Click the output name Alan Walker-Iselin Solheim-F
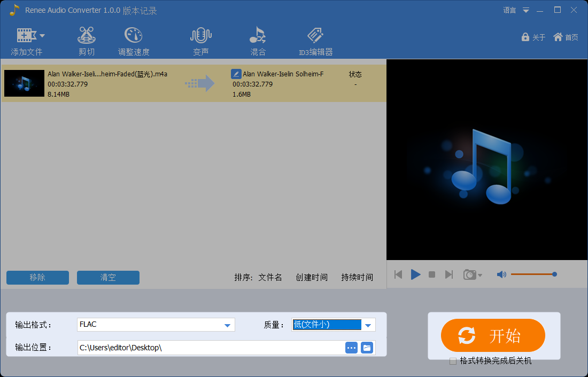This screenshot has height=377, width=588. pos(283,74)
